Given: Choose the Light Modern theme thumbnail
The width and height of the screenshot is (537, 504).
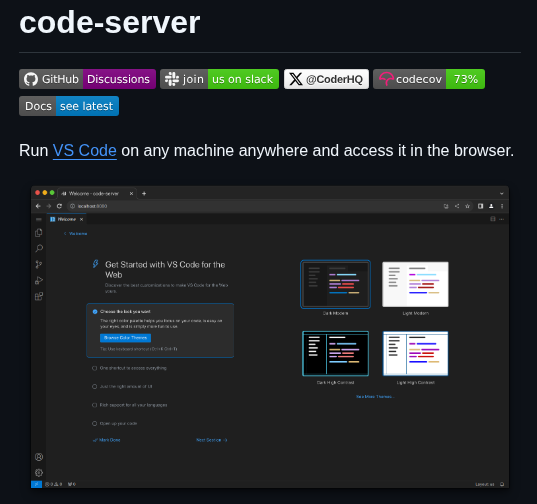Looking at the screenshot, I should pos(415,285).
